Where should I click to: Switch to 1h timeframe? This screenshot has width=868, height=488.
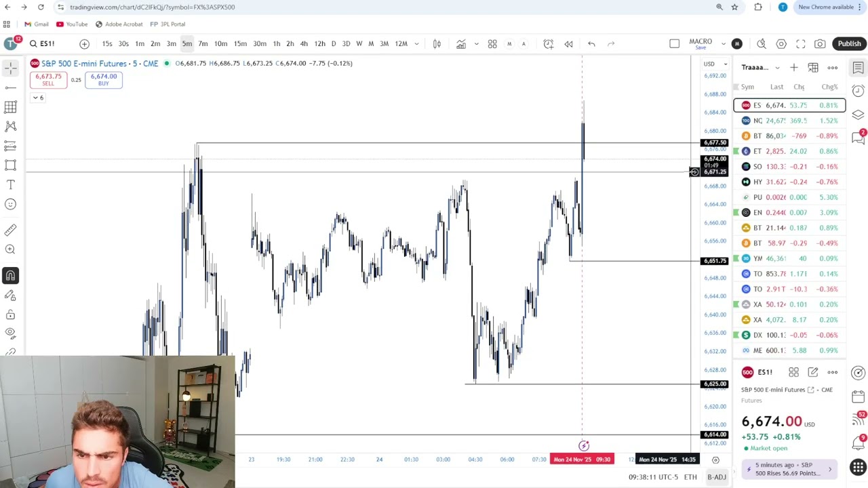coord(276,43)
